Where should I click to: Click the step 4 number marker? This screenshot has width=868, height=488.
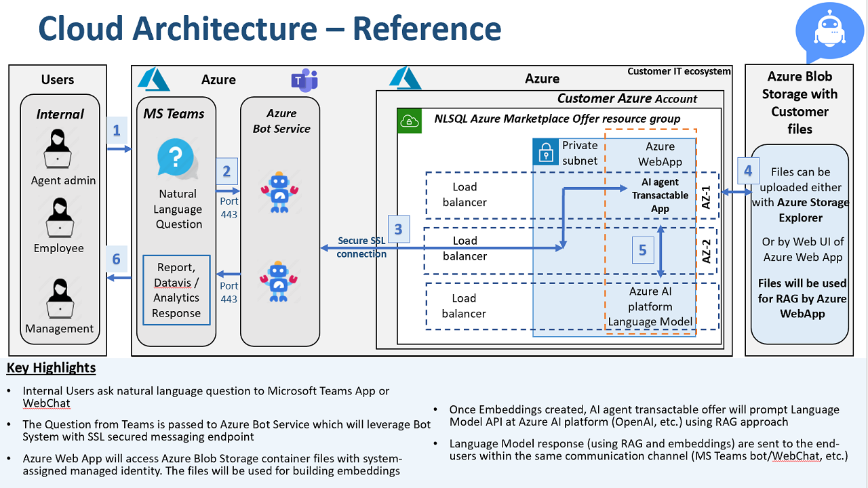[x=747, y=171]
